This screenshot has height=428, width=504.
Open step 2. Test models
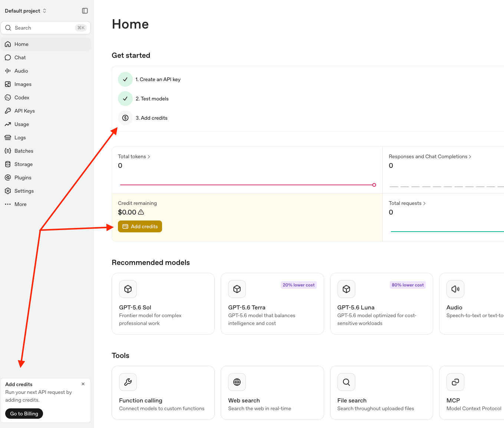152,99
